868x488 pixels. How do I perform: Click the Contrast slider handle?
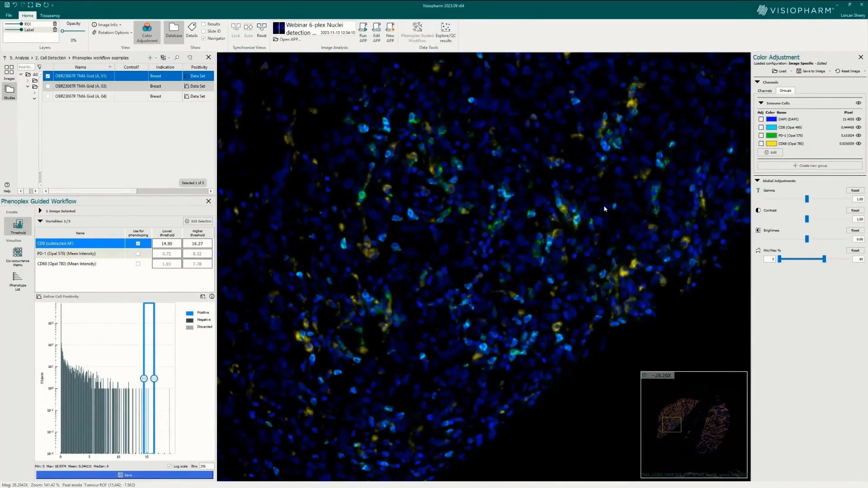click(x=807, y=219)
